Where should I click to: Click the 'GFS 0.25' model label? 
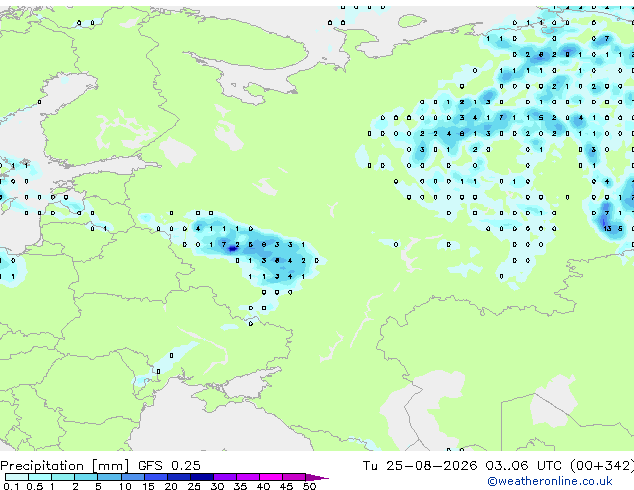point(169,466)
